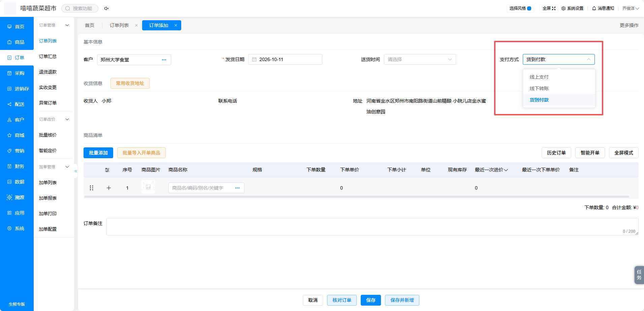Open 财务 in the blue sidebar
Screen dimensions: 644x311
(x=17, y=166)
